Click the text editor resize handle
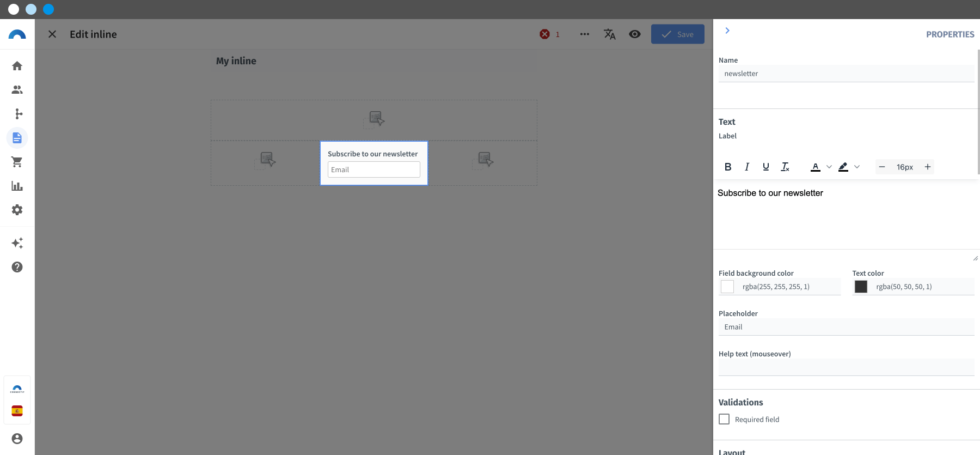980x455 pixels. (975, 258)
